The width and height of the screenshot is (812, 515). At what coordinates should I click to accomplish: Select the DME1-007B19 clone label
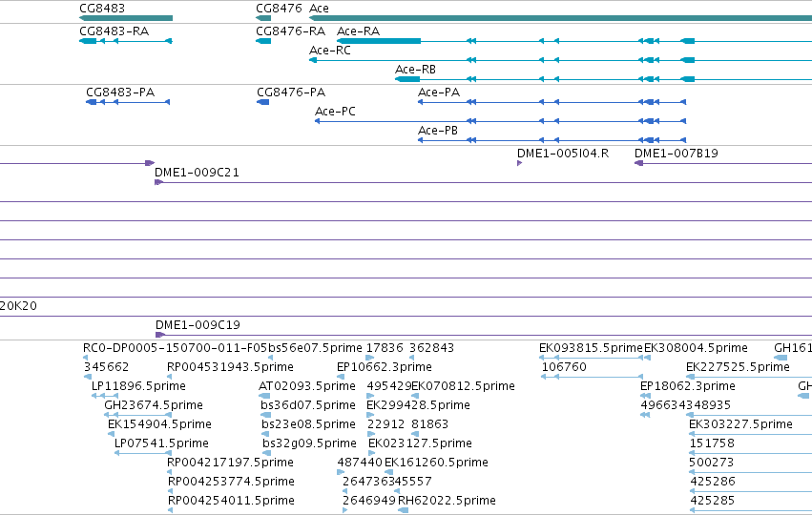(677, 154)
